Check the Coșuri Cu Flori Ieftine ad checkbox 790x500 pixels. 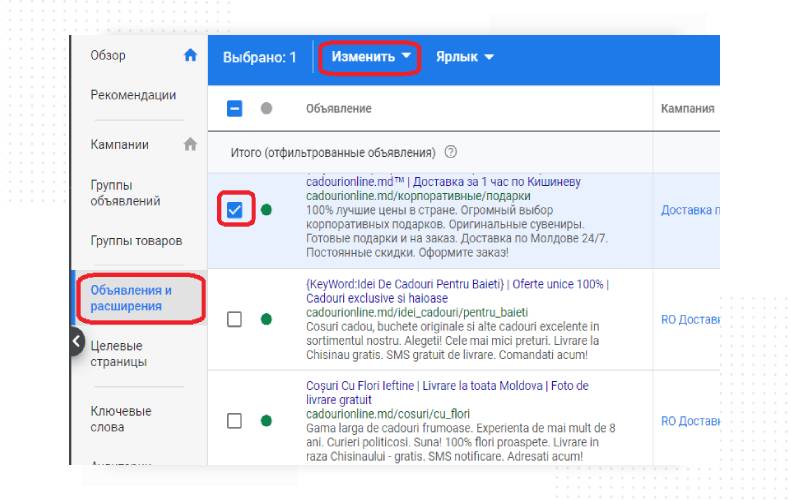coord(234,420)
